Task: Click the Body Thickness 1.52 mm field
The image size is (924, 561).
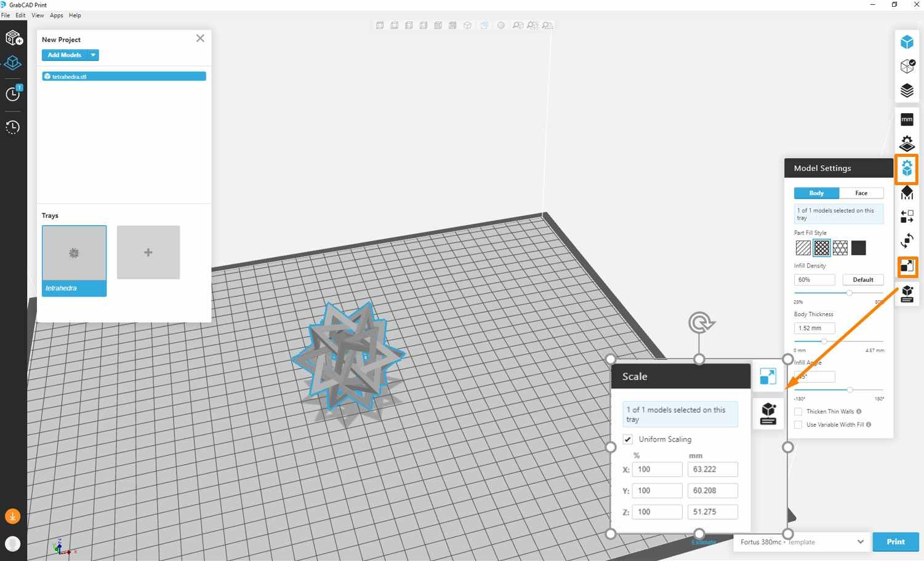Action: (814, 328)
